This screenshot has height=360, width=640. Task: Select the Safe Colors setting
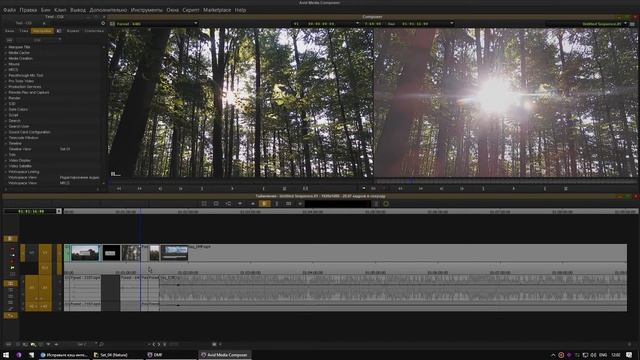(x=18, y=110)
